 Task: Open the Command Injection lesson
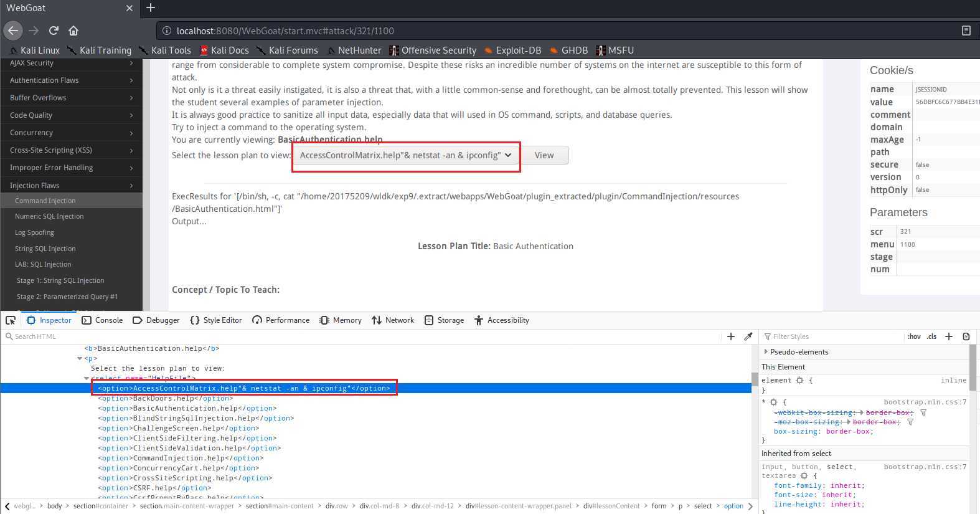pos(71,201)
